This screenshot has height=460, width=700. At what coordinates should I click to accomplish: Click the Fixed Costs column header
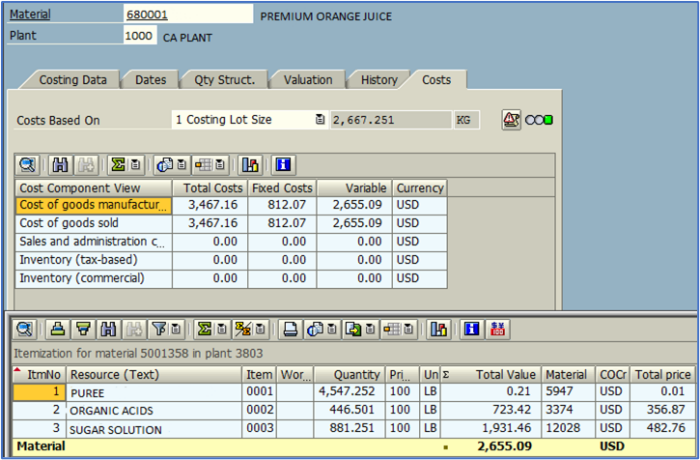[x=282, y=188]
